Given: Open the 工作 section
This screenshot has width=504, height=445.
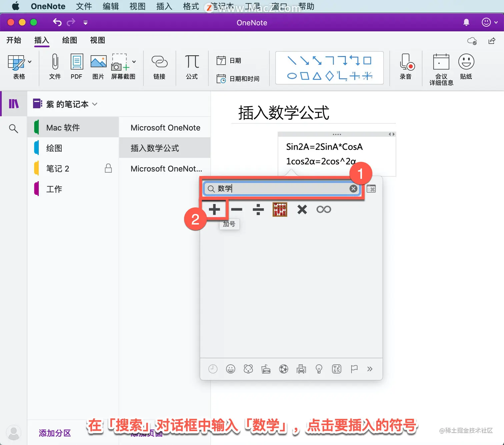Looking at the screenshot, I should click(73, 189).
